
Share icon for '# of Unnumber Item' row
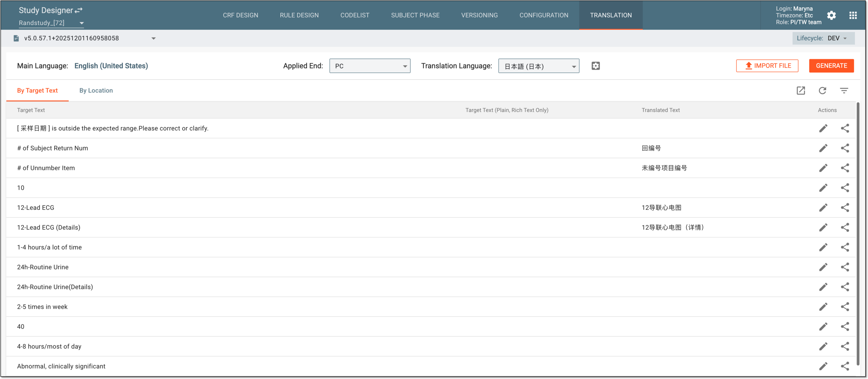(x=845, y=168)
